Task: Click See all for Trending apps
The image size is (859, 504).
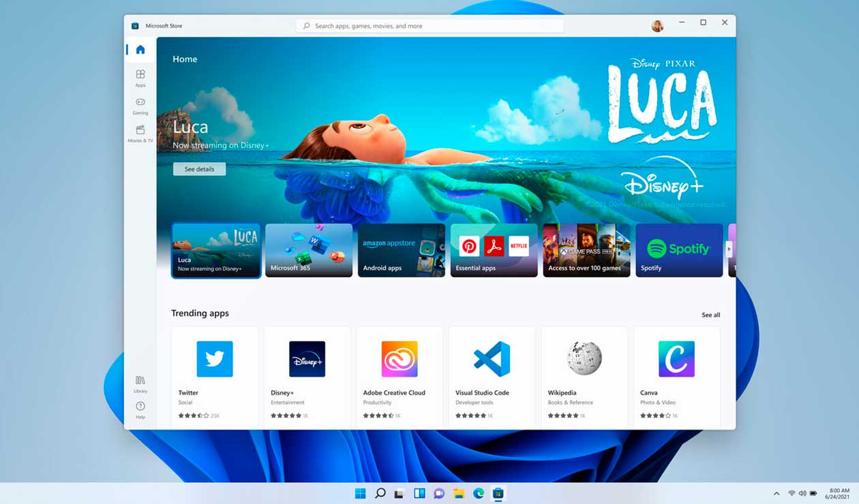Action: pos(711,315)
